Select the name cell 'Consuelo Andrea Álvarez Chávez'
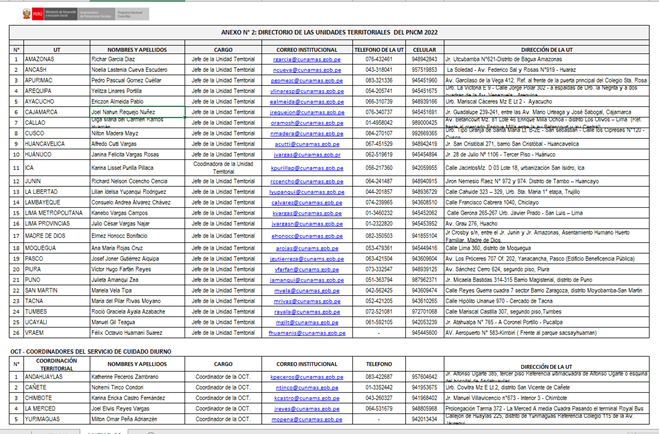659x434 pixels. point(137,203)
